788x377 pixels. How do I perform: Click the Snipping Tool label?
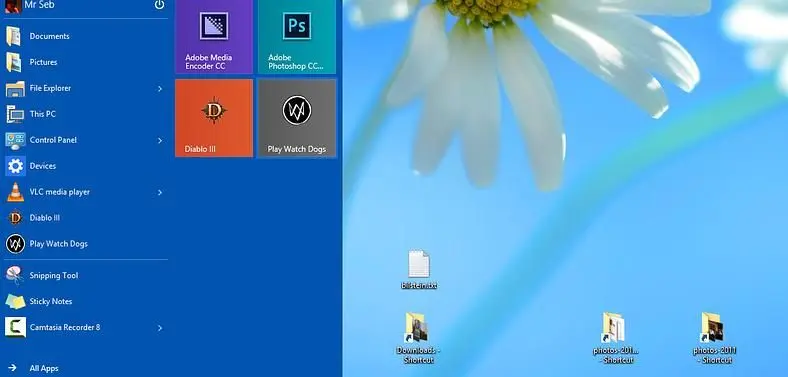pos(54,275)
